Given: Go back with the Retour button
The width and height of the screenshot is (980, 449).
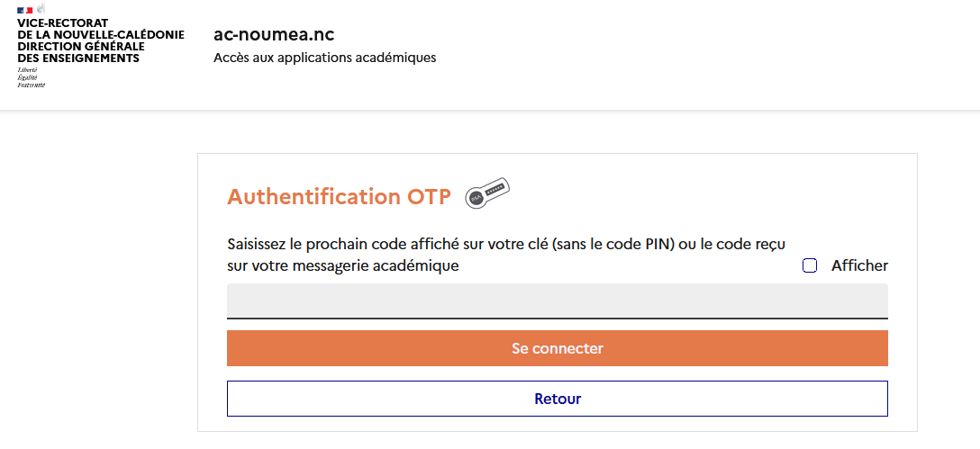Looking at the screenshot, I should (557, 399).
